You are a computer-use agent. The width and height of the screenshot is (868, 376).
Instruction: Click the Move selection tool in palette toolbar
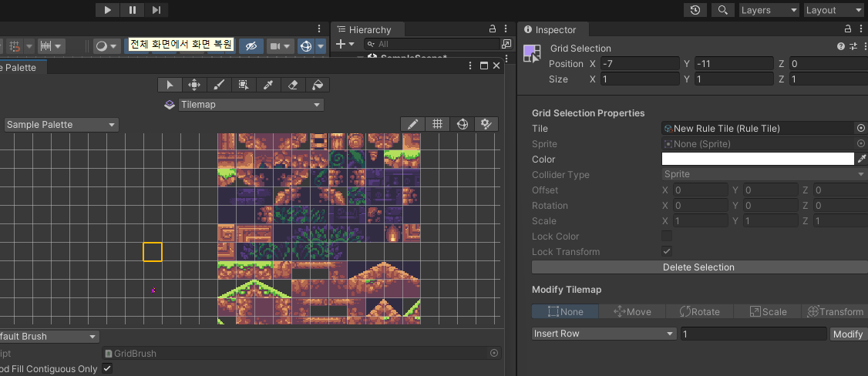tap(194, 85)
